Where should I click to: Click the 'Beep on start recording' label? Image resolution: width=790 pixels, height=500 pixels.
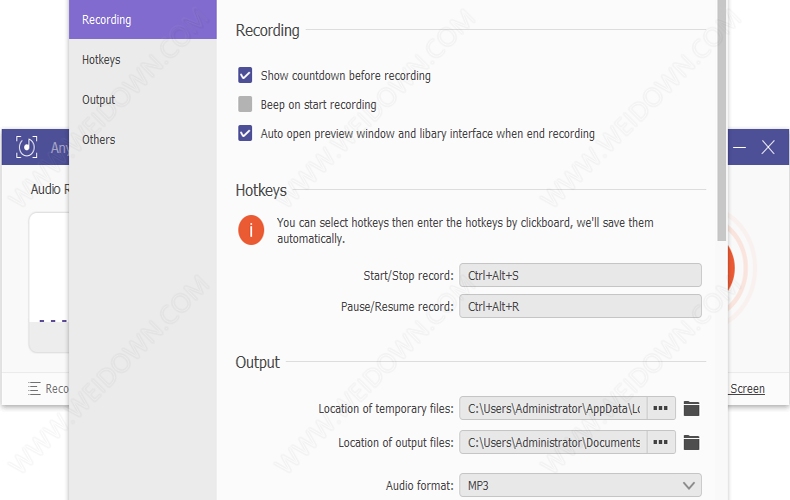pyautogui.click(x=318, y=105)
